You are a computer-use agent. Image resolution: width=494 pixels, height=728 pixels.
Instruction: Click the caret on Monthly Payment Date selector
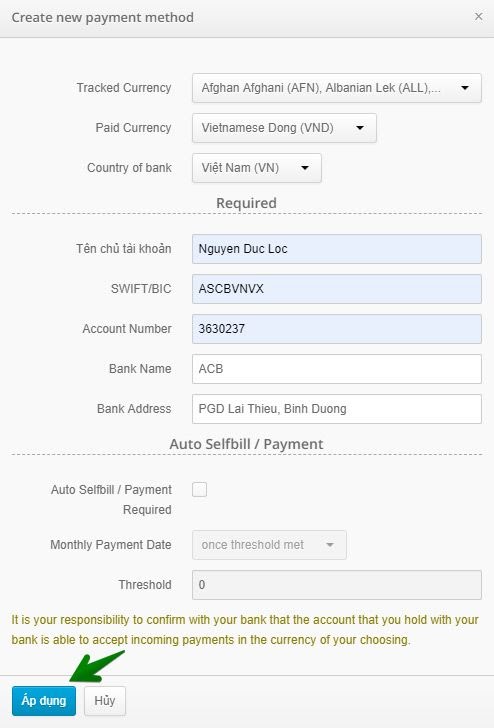330,545
